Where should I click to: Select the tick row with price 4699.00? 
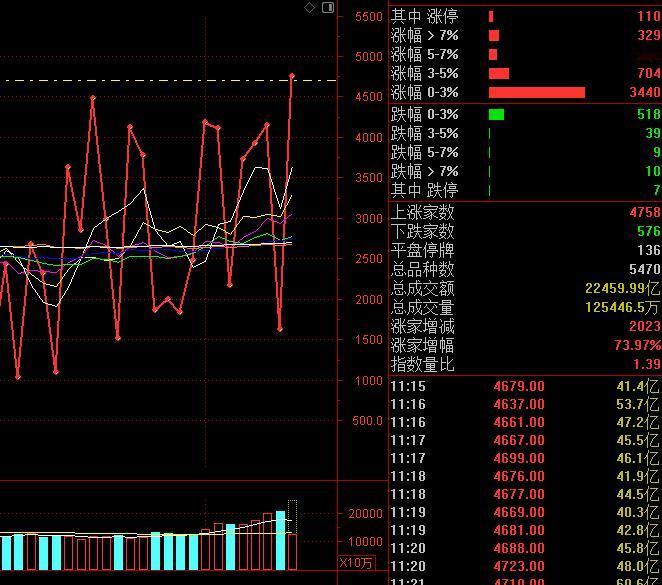click(x=525, y=458)
